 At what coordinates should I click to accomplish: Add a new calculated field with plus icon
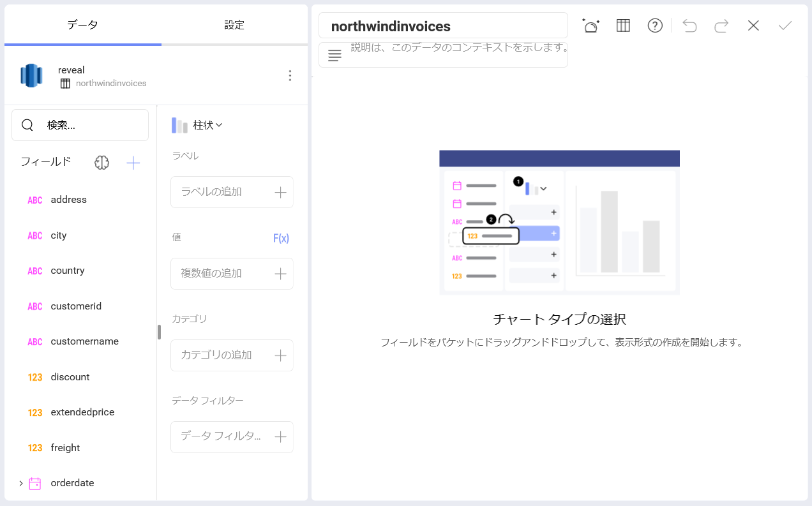point(133,163)
